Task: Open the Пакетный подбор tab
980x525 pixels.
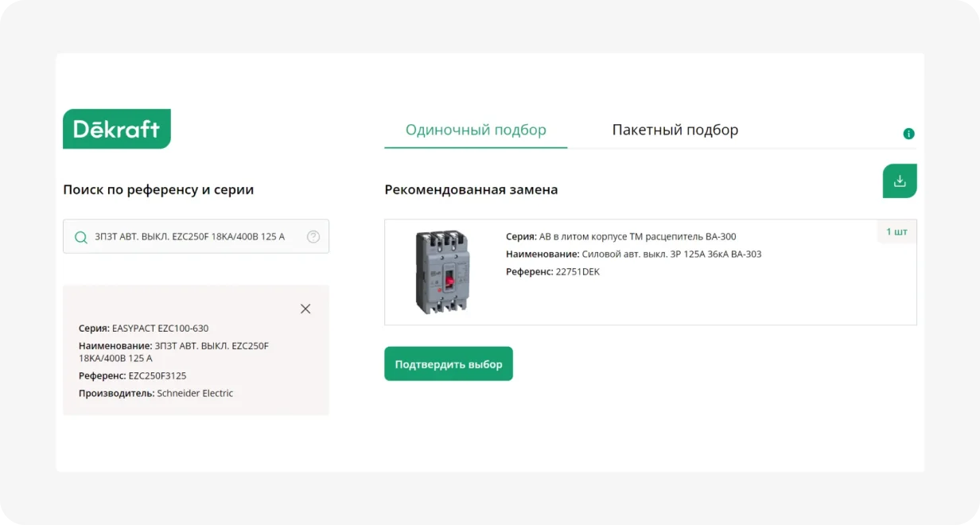Action: click(675, 130)
